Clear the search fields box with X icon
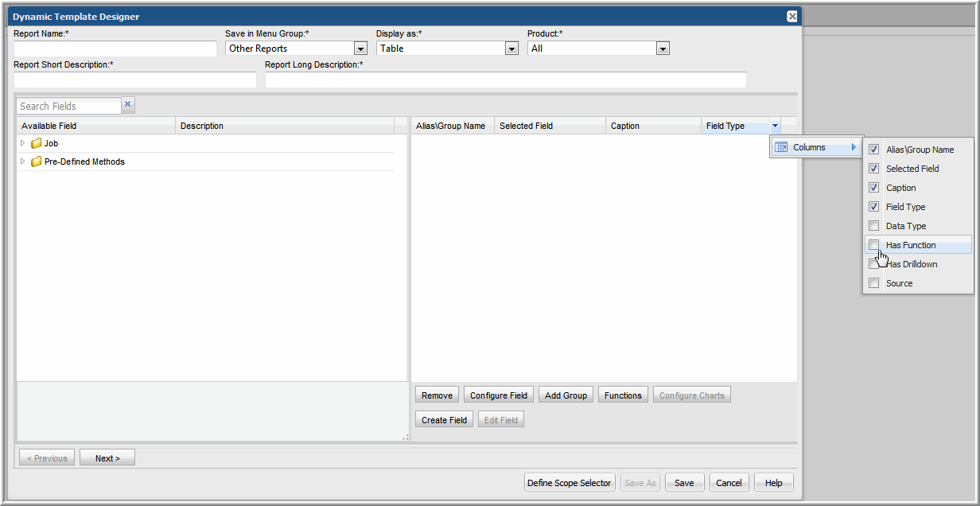The height and width of the screenshot is (506, 980). [128, 105]
